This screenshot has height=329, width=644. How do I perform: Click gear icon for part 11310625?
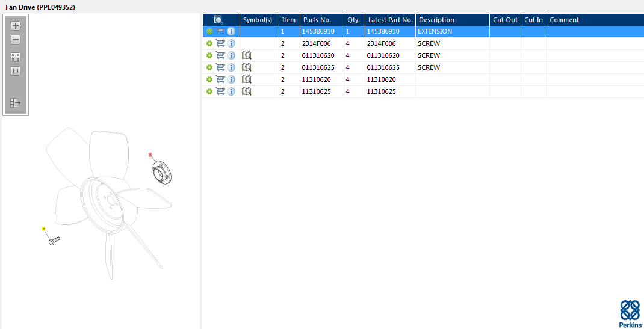tap(209, 91)
